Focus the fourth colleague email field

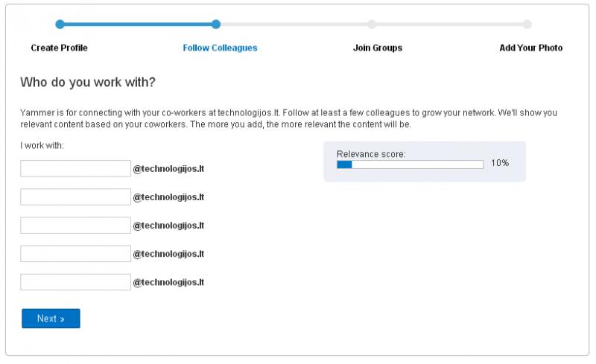[76, 254]
